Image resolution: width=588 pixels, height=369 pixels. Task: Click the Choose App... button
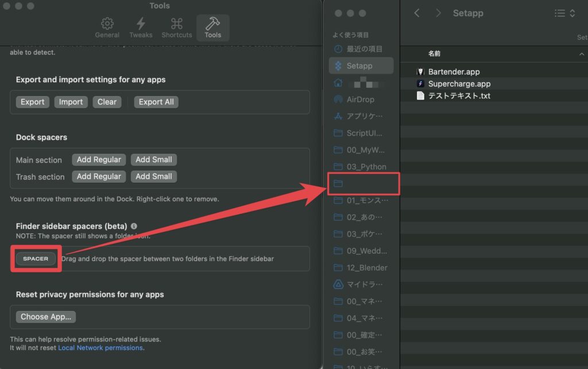[x=46, y=317]
